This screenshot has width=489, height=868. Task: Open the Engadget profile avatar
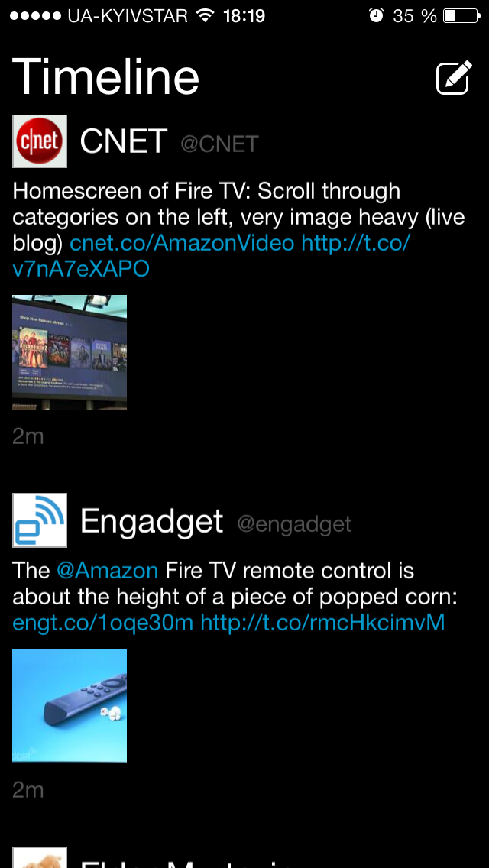pyautogui.click(x=40, y=520)
